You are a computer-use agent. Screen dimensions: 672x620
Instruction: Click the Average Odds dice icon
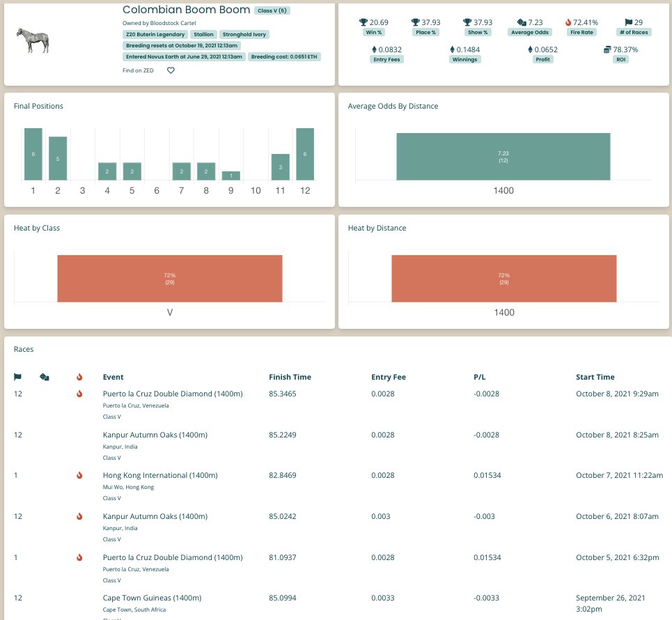pyautogui.click(x=522, y=22)
